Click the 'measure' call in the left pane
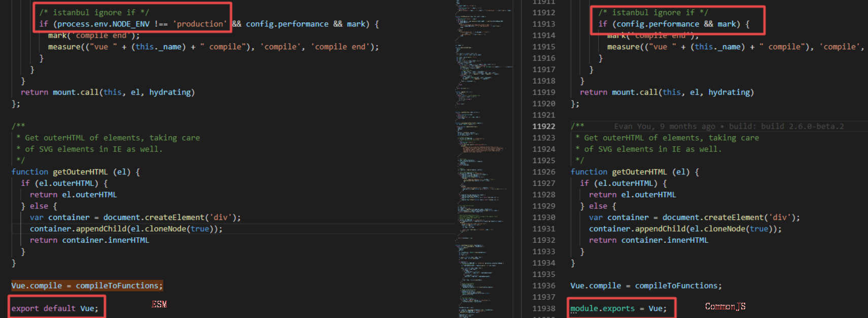 (x=64, y=47)
